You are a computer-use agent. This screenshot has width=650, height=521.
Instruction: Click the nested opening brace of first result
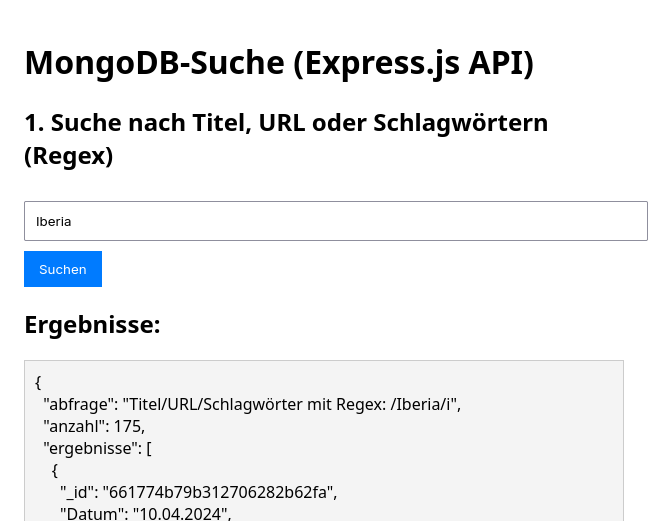pyautogui.click(x=55, y=470)
